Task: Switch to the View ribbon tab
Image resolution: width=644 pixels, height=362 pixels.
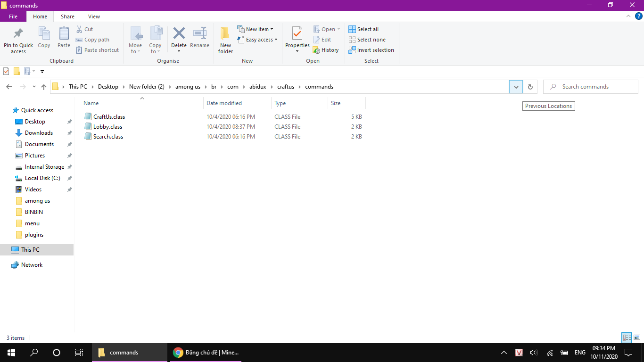Action: pos(94,16)
